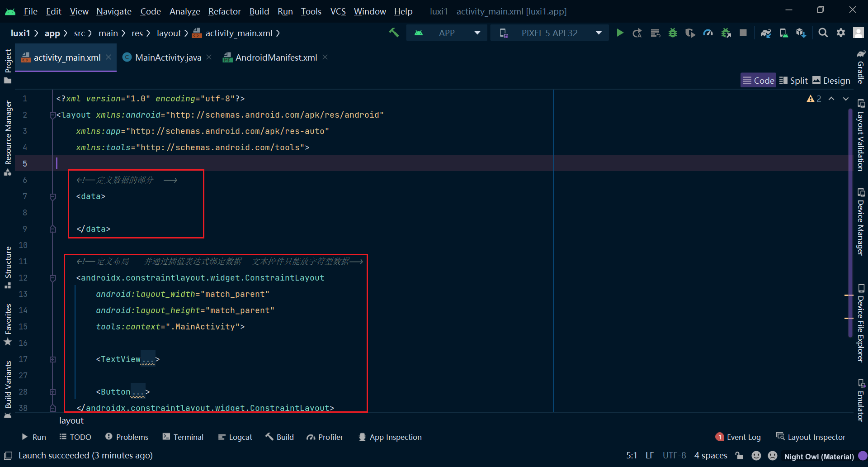The width and height of the screenshot is (868, 467).
Task: Open the PIXEL 5 API 32 device dropdown
Action: coord(550,33)
